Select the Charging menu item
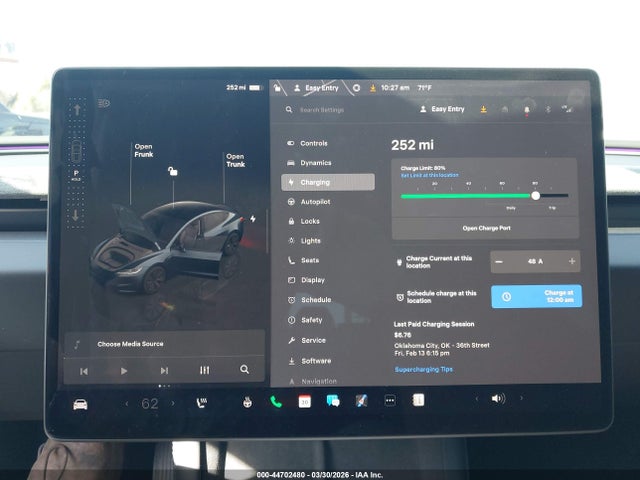Viewport: 640px width, 480px height. (x=328, y=182)
